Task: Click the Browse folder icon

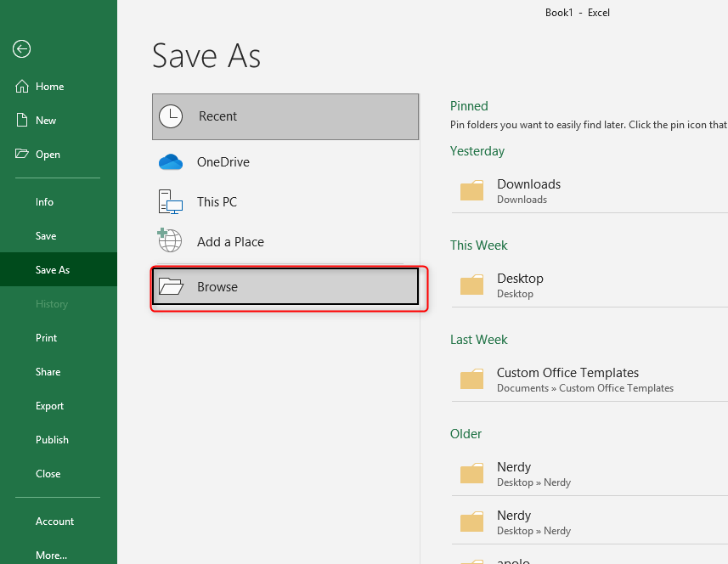Action: pos(170,286)
